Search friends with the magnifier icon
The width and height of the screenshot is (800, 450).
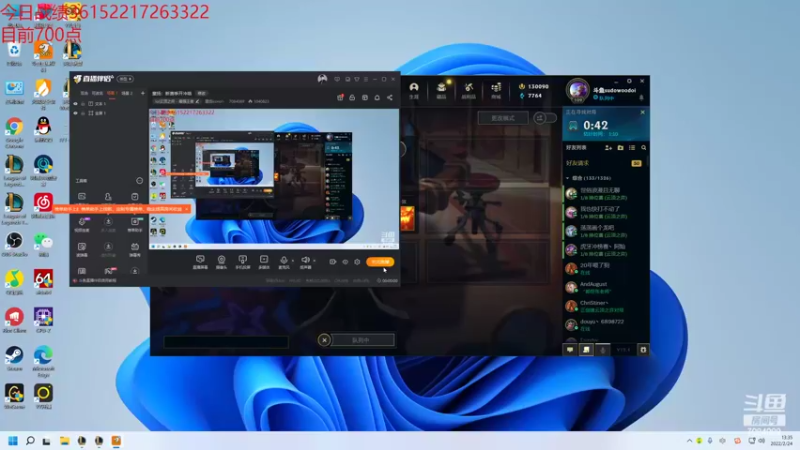644,148
